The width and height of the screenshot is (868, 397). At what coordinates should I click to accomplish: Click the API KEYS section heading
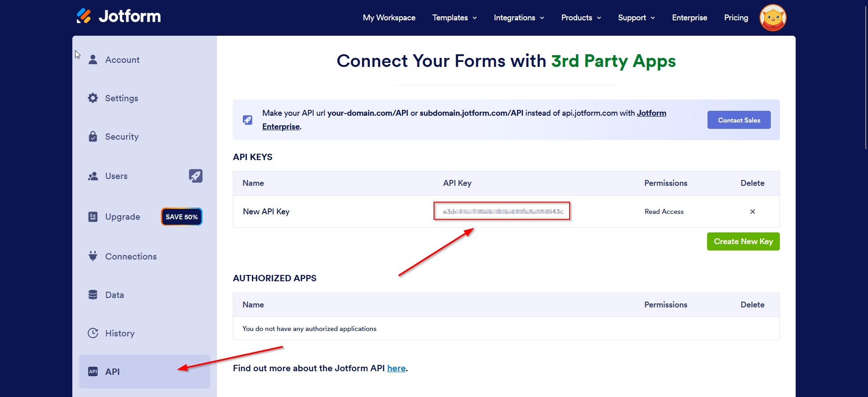253,157
